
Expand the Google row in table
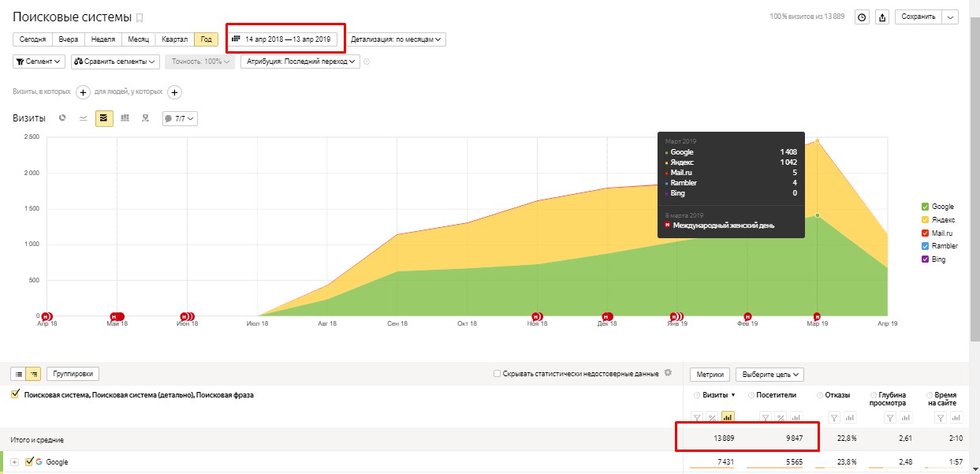14,462
